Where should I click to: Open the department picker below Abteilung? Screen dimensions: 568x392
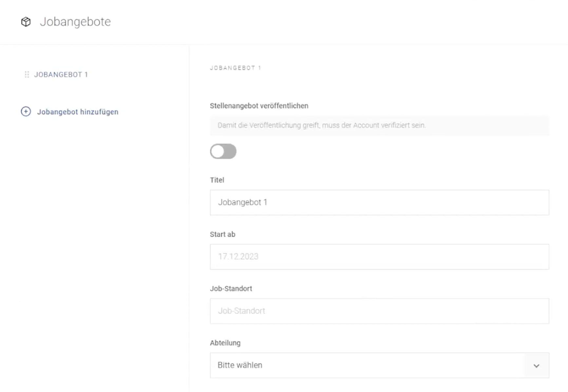point(379,365)
